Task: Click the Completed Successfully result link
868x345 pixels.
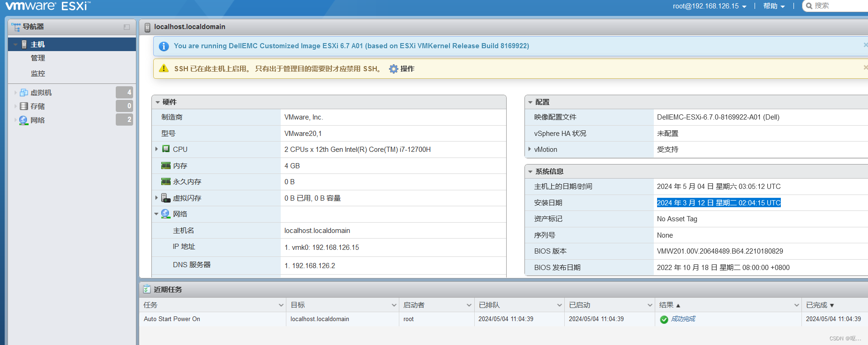Action: coord(683,319)
